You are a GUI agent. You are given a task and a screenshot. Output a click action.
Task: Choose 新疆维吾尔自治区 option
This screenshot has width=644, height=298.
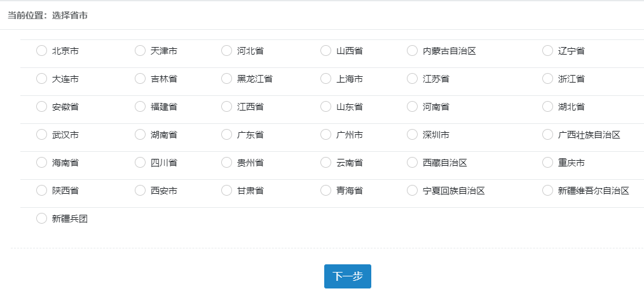coord(548,191)
